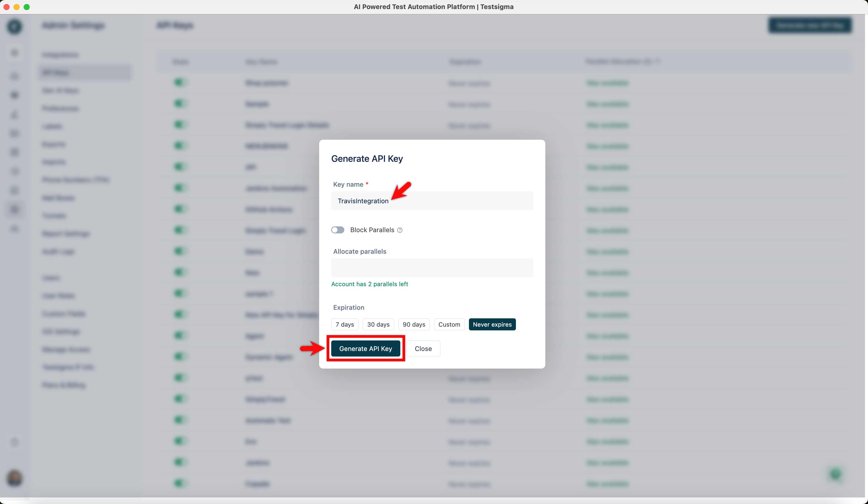Viewport: 868px width, 504px height.
Task: Pick the 90 days expiration option
Action: point(414,324)
